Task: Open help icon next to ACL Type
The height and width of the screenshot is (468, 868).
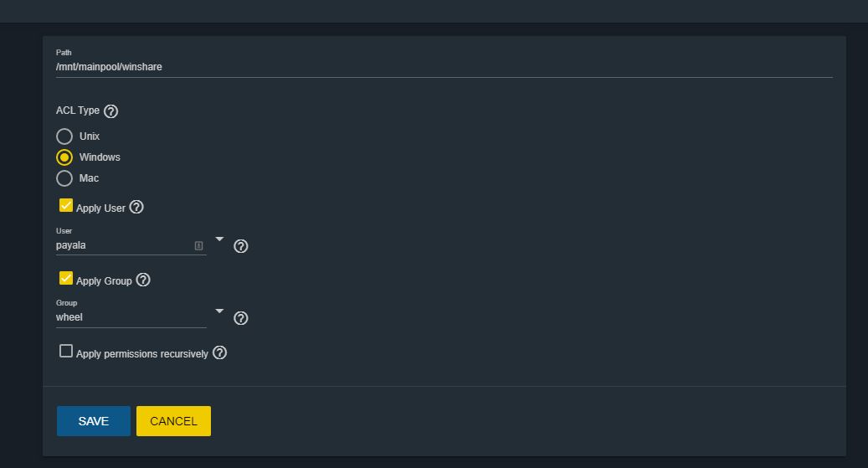Action: [x=110, y=111]
